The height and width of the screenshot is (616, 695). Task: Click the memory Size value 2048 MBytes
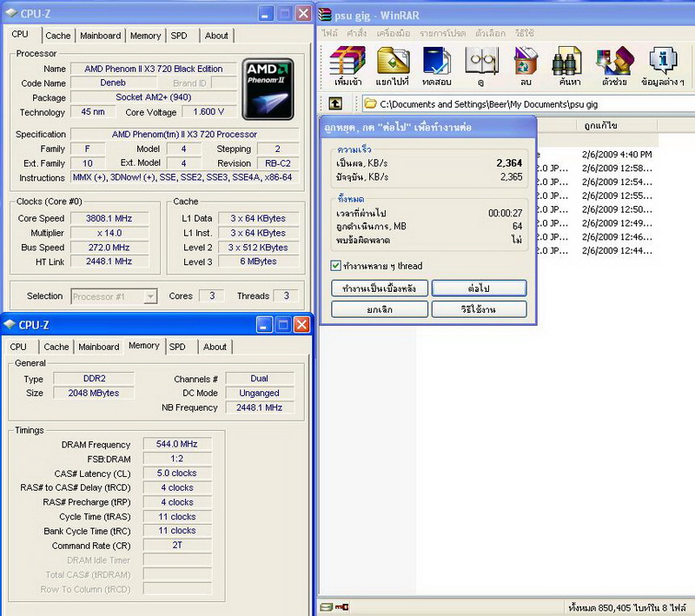[94, 393]
